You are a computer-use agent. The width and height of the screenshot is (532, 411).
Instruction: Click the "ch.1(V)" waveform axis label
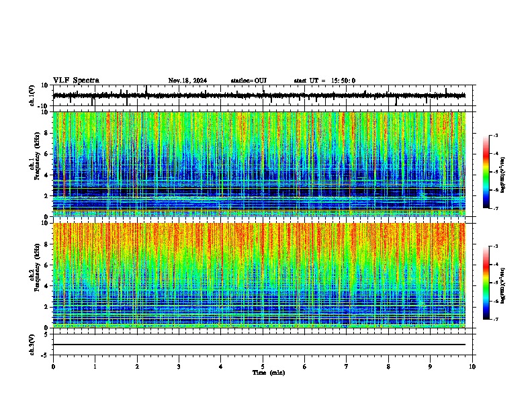[x=33, y=95]
